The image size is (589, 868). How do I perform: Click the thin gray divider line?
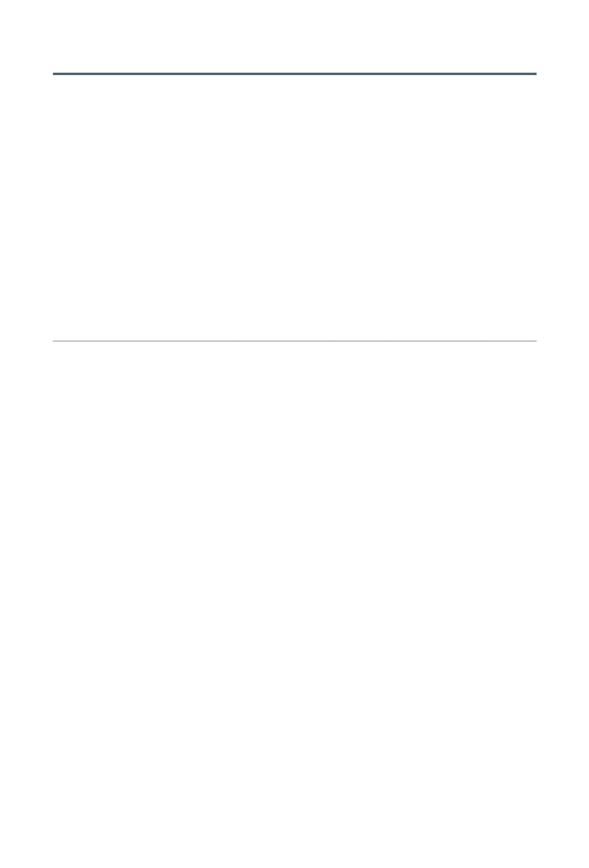pyautogui.click(x=294, y=341)
